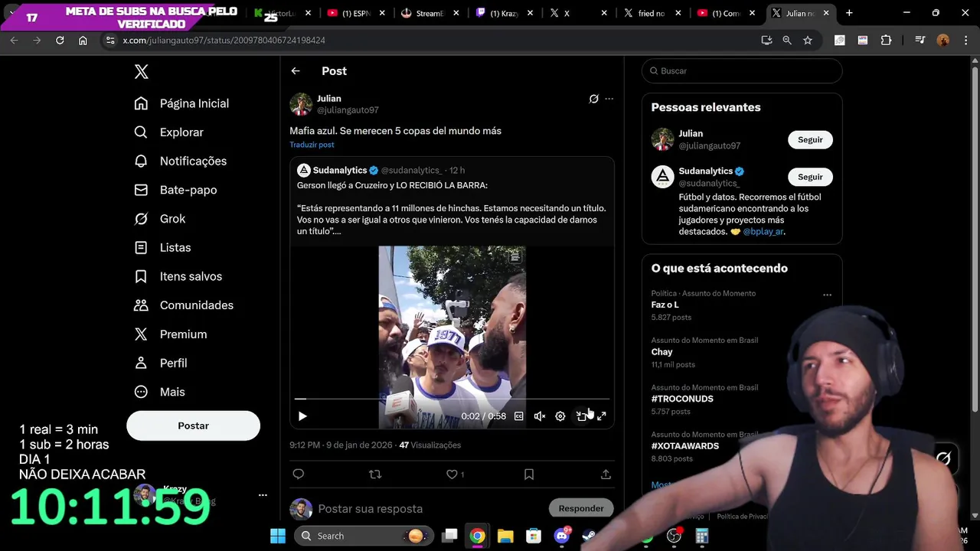Open the #XOTAAWARDS trending topic
This screenshot has height=551, width=980.
click(685, 446)
